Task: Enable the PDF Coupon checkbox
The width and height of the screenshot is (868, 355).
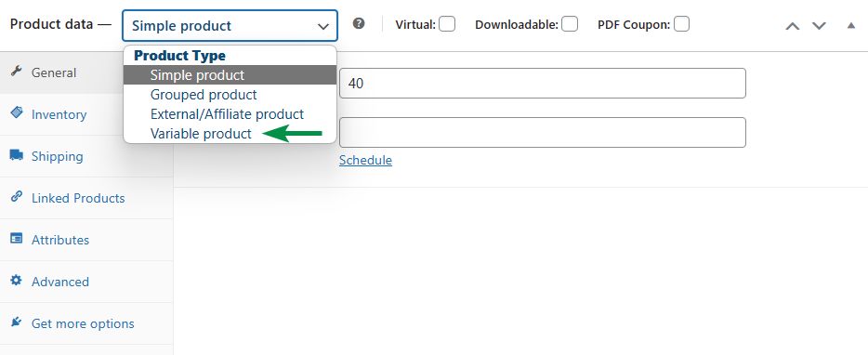Action: click(x=681, y=24)
